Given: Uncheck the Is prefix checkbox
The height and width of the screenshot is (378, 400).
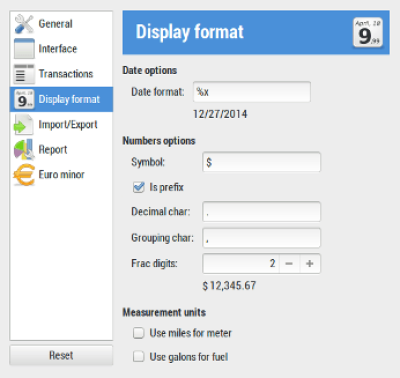Looking at the screenshot, I should pyautogui.click(x=139, y=187).
